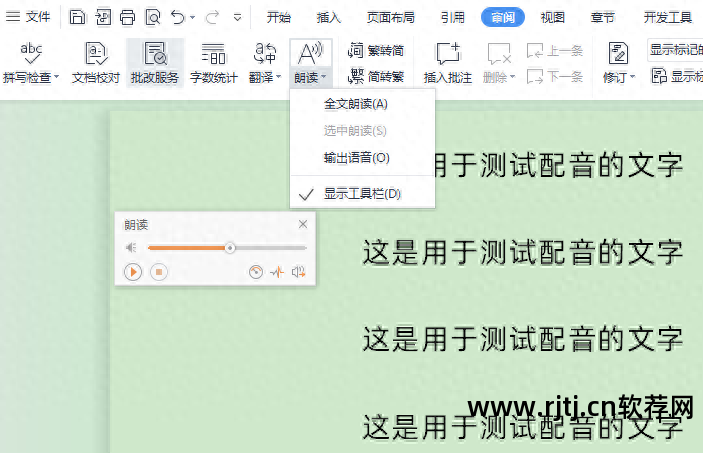Image resolution: width=703 pixels, height=453 pixels.
Task: Go to 下一条 comment
Action: tap(555, 77)
